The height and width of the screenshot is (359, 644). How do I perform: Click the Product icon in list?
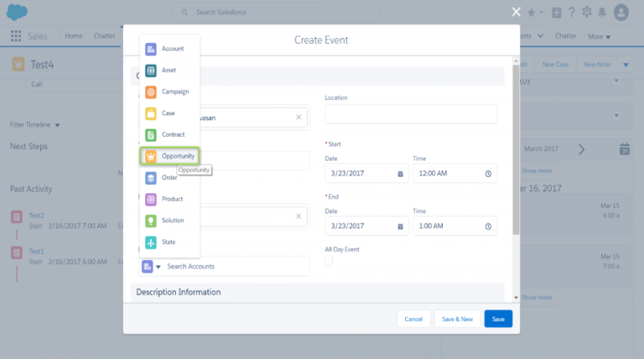pos(151,200)
